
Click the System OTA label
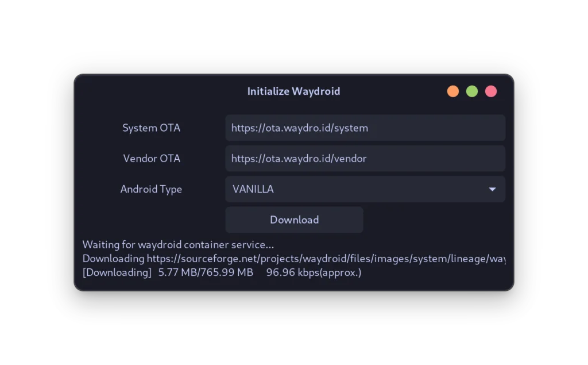coord(151,128)
